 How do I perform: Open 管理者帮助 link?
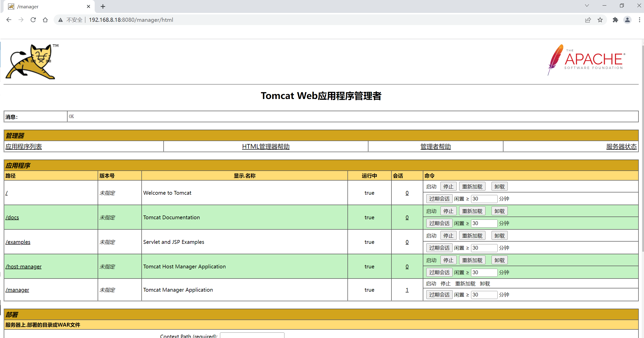pyautogui.click(x=435, y=147)
